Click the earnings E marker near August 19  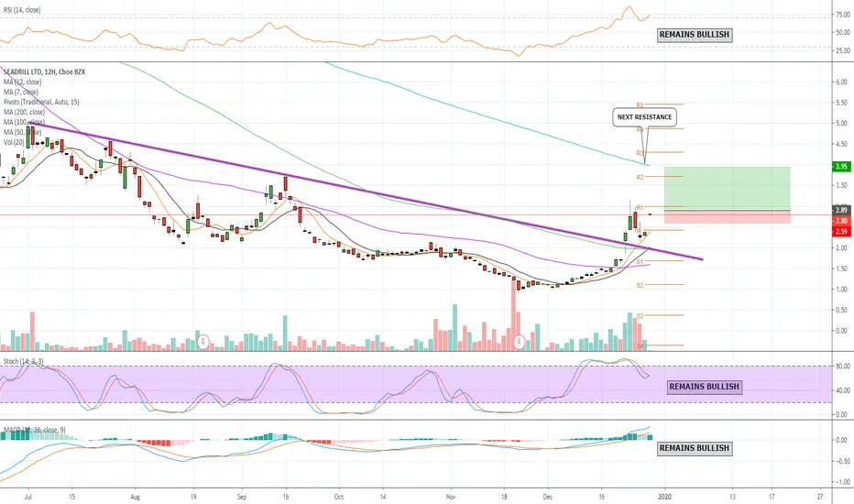tap(203, 342)
